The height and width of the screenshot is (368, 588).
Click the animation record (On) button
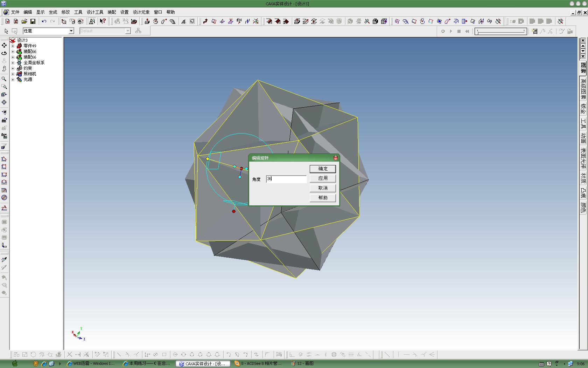pos(443,31)
